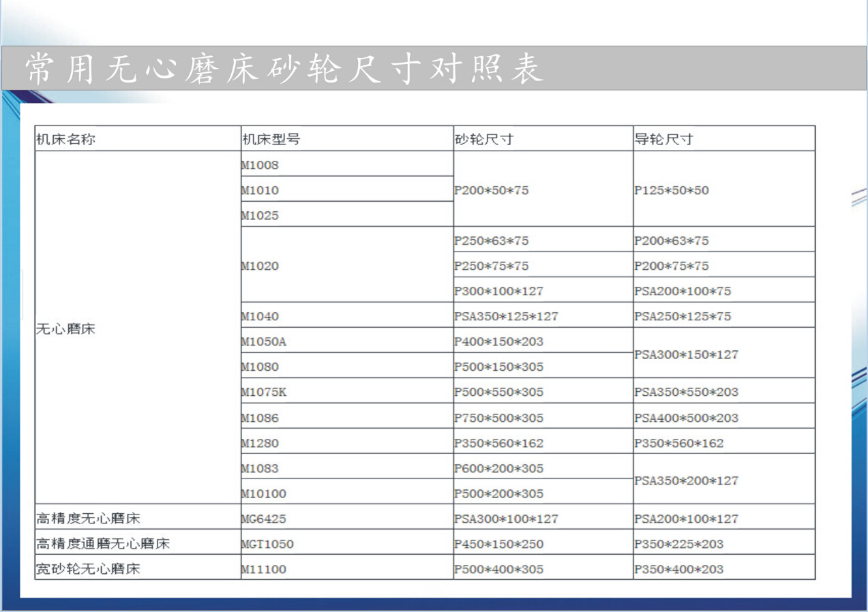Pick guide wheel size P350*225*203
This screenshot has width=868, height=612.
[724, 542]
